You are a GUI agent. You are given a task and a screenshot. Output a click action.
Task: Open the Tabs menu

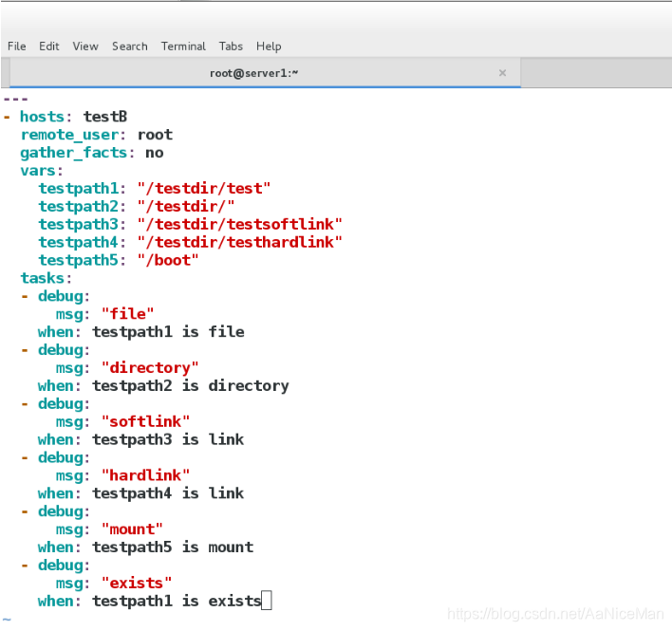[231, 46]
